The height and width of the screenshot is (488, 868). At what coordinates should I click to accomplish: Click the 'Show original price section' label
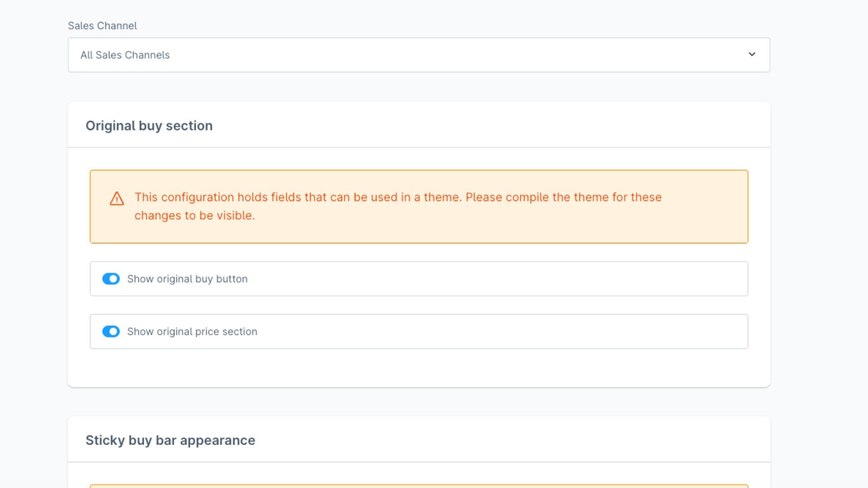pyautogui.click(x=192, y=332)
